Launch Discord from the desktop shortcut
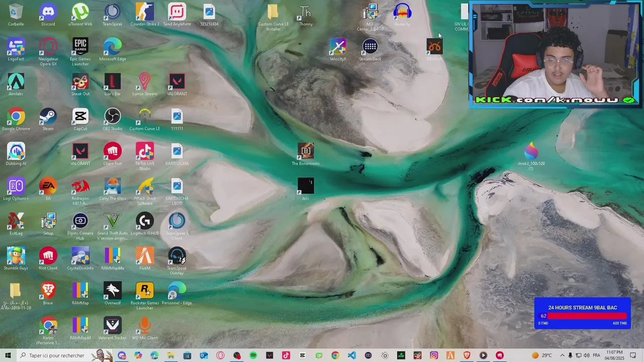Screen dimensions: 644x362 pos(48,15)
